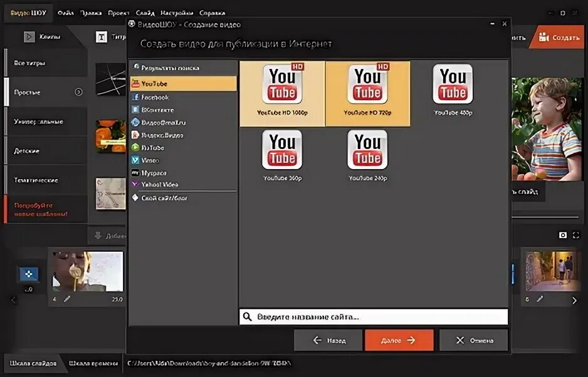Select the YouTube HD 1080p preset icon
This screenshot has height=377, width=588.
(x=282, y=85)
